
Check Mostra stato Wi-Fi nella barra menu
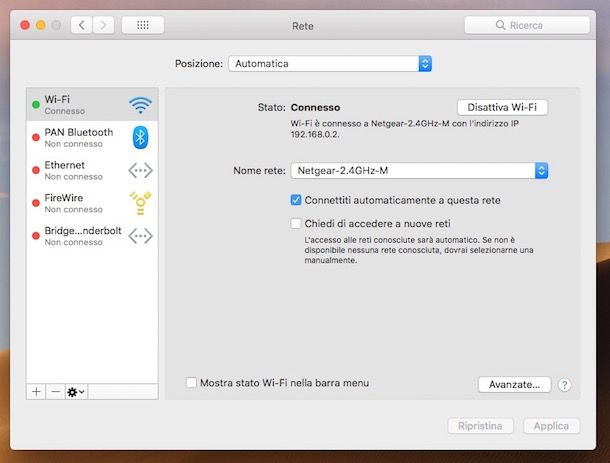tap(192, 382)
